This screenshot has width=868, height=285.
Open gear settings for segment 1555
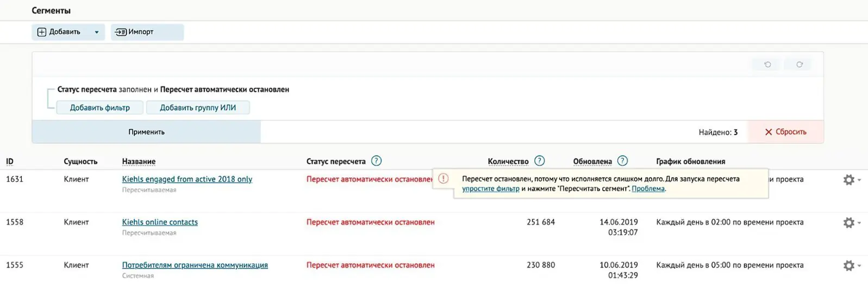coord(851,265)
